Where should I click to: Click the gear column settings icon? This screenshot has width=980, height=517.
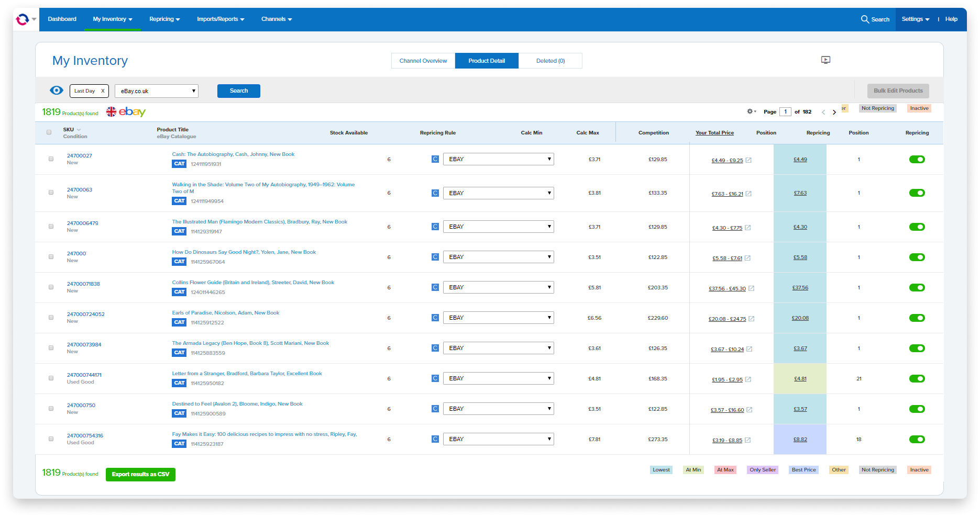point(750,111)
